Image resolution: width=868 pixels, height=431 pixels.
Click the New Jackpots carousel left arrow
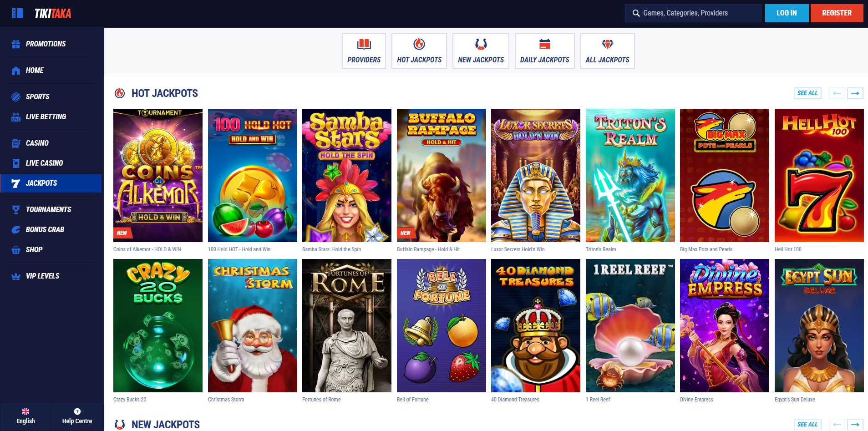coord(837,425)
